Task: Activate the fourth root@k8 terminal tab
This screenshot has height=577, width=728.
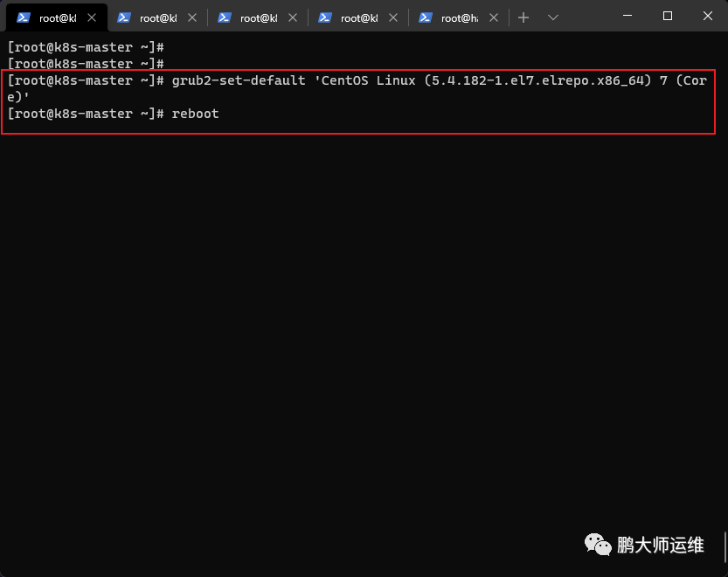Action: click(x=359, y=17)
